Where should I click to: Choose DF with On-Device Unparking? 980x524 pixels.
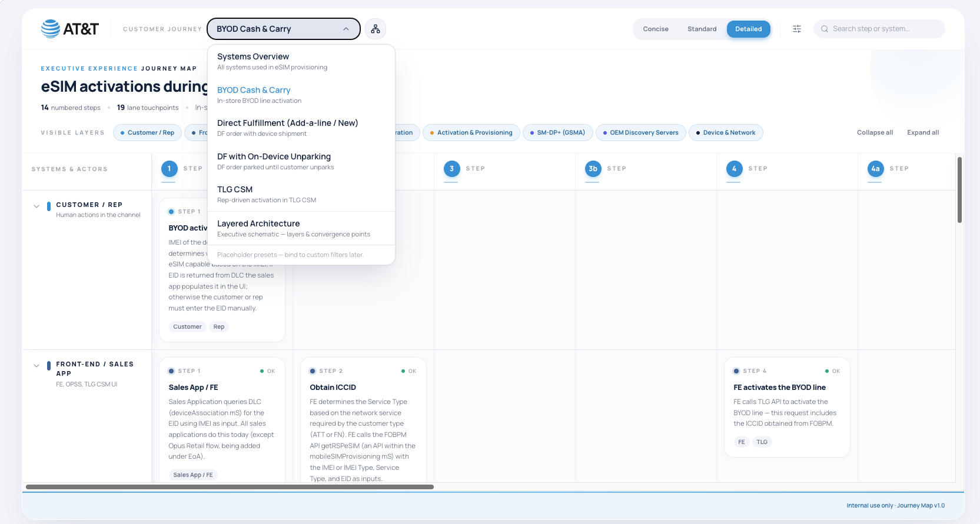(301, 161)
